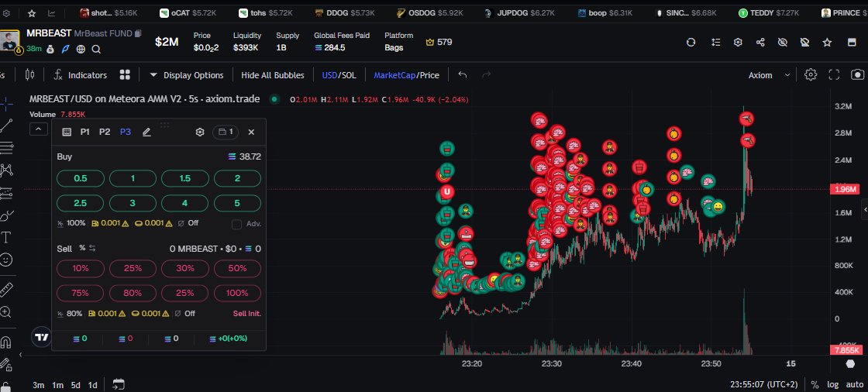Open the wallet selector showing 1
This screenshot has width=868, height=392.
(226, 132)
